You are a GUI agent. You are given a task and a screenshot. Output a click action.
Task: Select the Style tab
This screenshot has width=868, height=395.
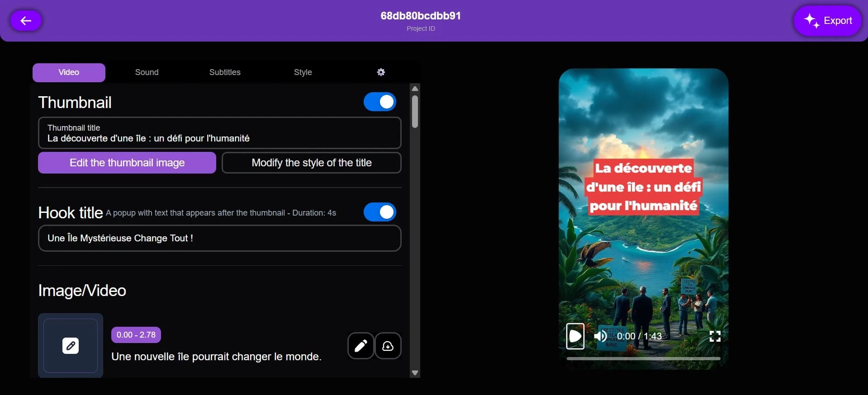(x=303, y=72)
